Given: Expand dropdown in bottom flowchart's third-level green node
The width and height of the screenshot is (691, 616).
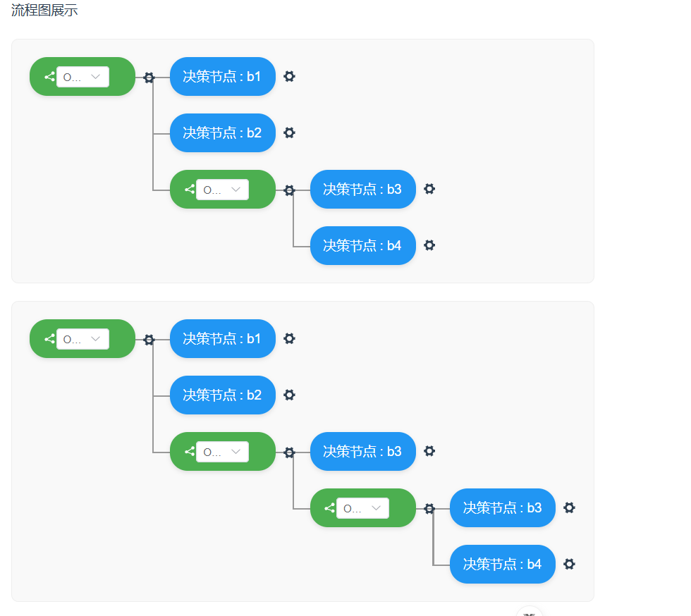Looking at the screenshot, I should pos(362,508).
